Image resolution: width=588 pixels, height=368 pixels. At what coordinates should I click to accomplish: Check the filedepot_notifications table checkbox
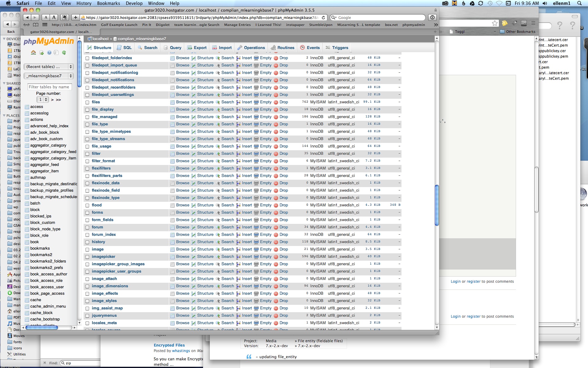pyautogui.click(x=87, y=80)
